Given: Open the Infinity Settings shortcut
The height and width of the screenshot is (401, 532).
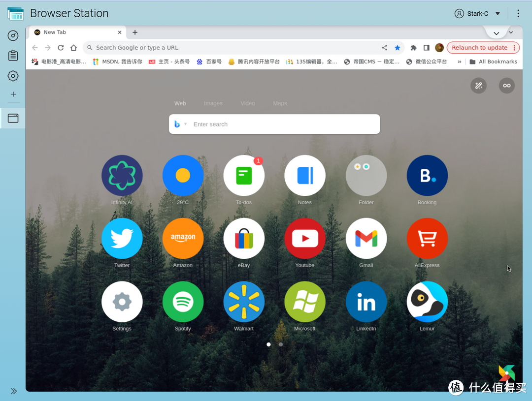Looking at the screenshot, I should coord(122,301).
